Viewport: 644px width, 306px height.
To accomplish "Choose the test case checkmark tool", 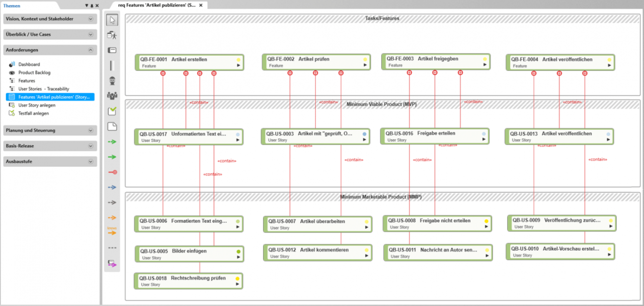I will pos(112,111).
